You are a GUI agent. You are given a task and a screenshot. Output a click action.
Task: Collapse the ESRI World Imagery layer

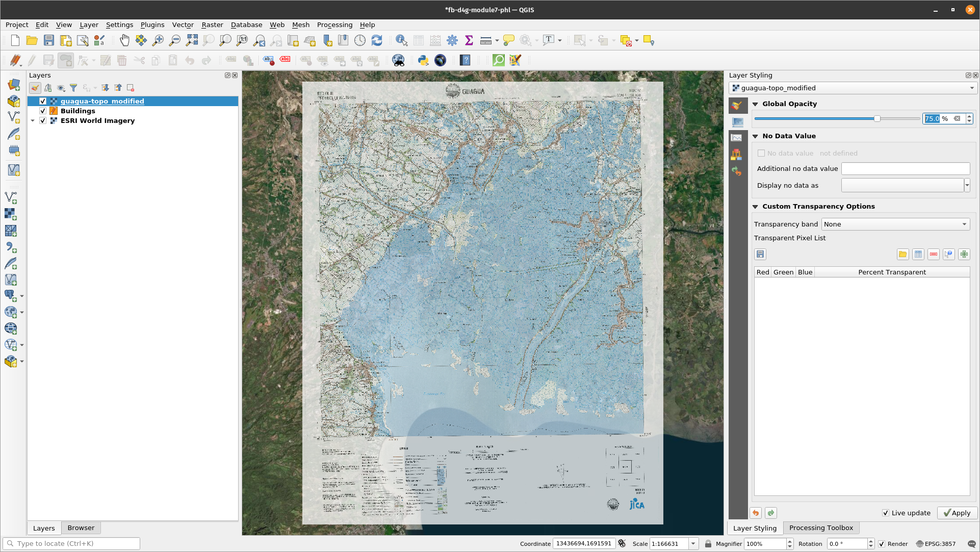pos(33,120)
